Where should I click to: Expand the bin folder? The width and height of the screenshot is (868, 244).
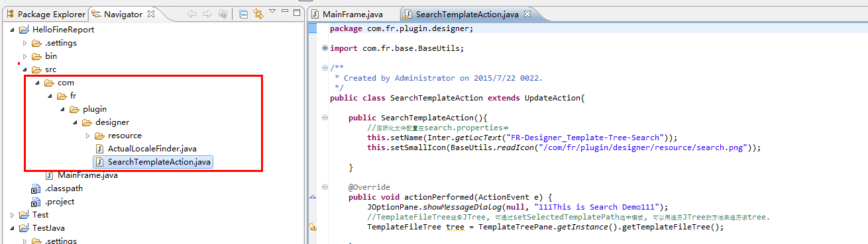[x=25, y=56]
